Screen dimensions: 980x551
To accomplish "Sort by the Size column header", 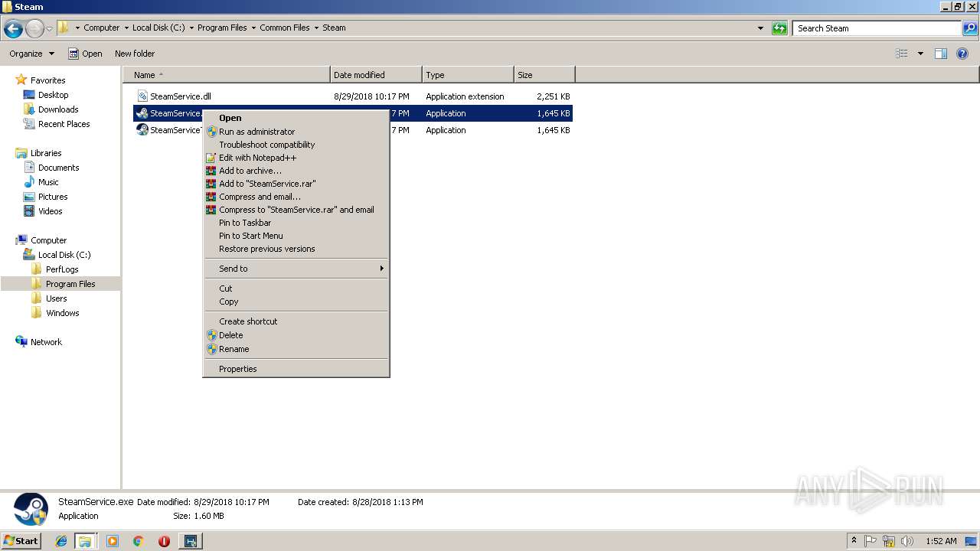I will [x=544, y=75].
